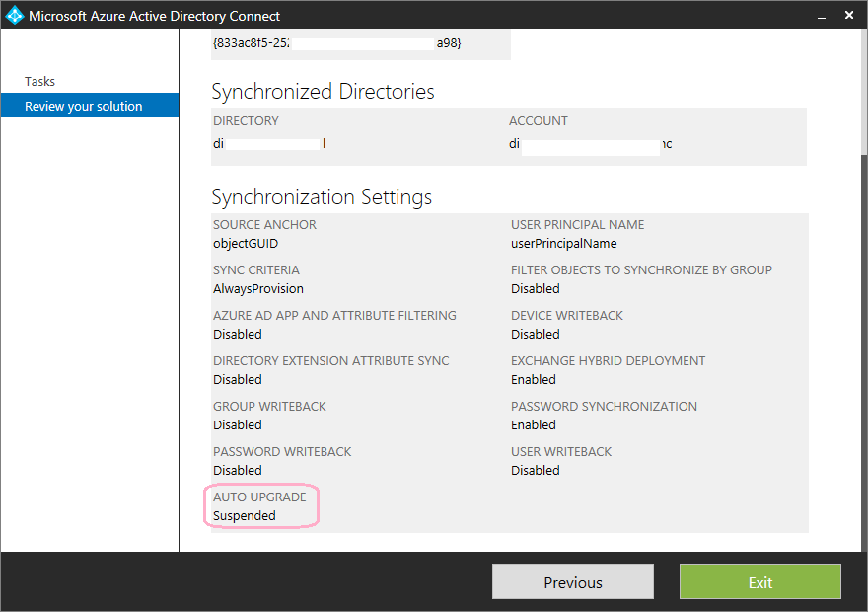Click the GROUP WRITEBACK Disabled label
This screenshot has height=612, width=868.
(237, 424)
